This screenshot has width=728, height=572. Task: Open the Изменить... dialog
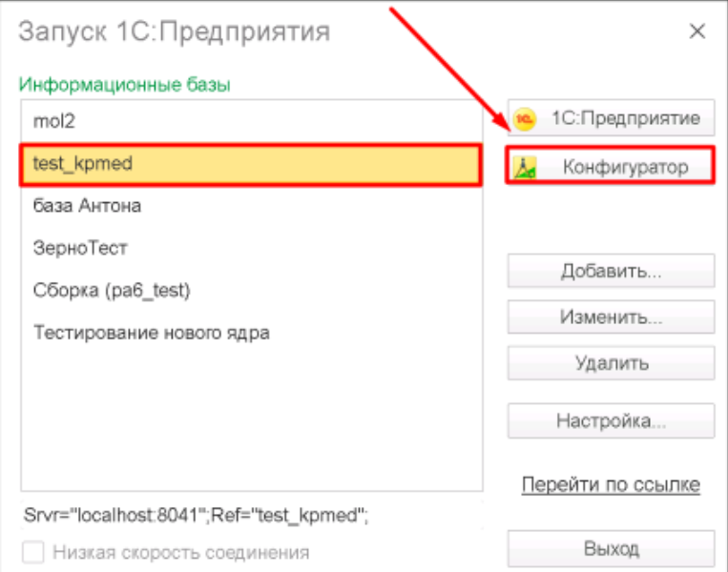[x=611, y=317]
